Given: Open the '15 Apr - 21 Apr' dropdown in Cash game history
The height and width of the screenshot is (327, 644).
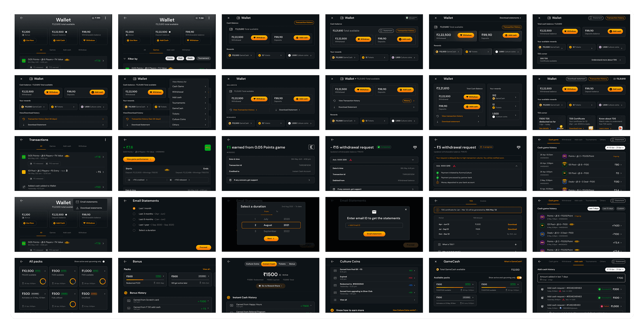Looking at the screenshot, I should [x=615, y=148].
